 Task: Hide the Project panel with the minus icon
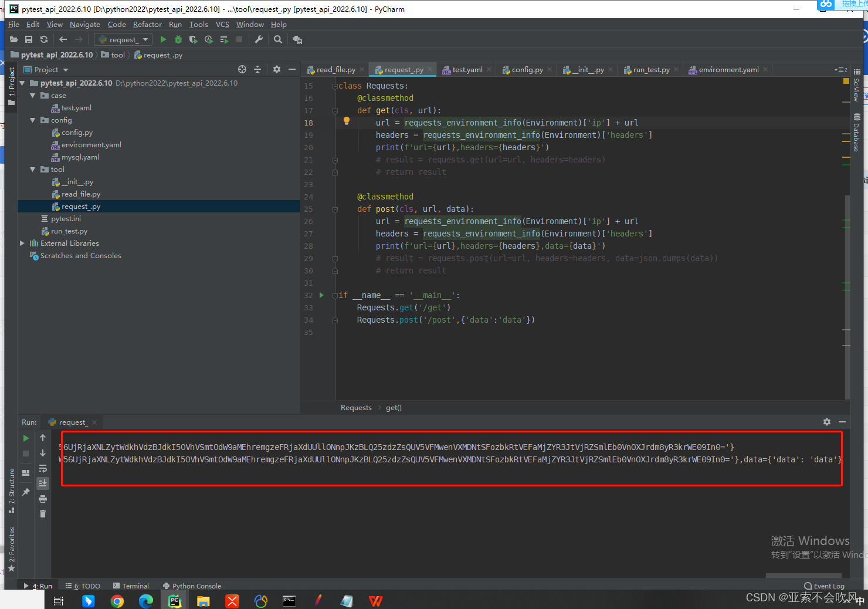tap(292, 69)
